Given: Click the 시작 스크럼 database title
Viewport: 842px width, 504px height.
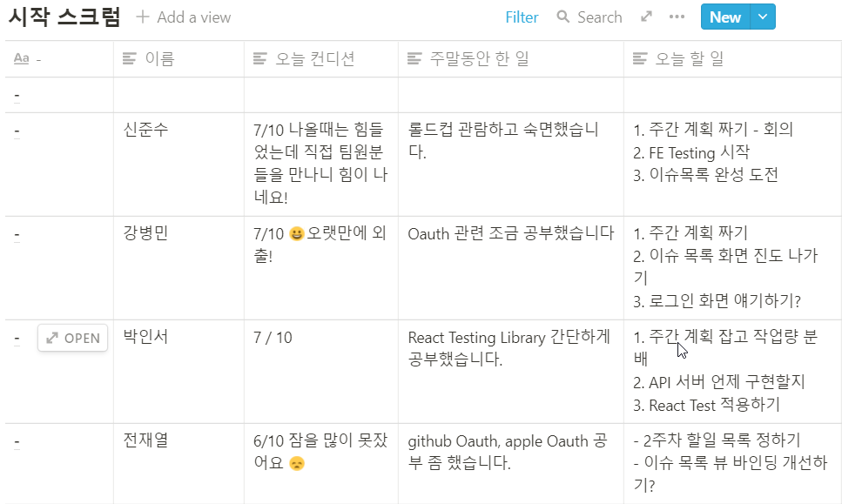Looking at the screenshot, I should pos(64,17).
